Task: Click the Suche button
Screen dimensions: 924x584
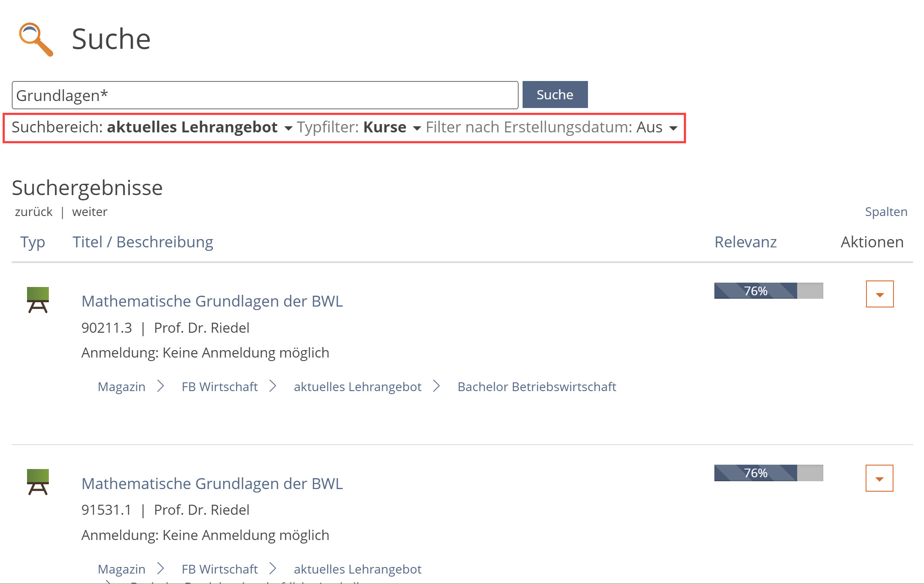Action: click(x=555, y=95)
